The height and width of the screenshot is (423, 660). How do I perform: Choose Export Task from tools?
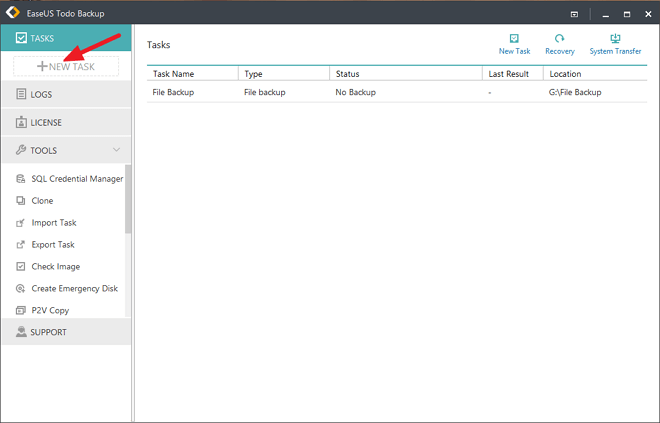point(53,245)
